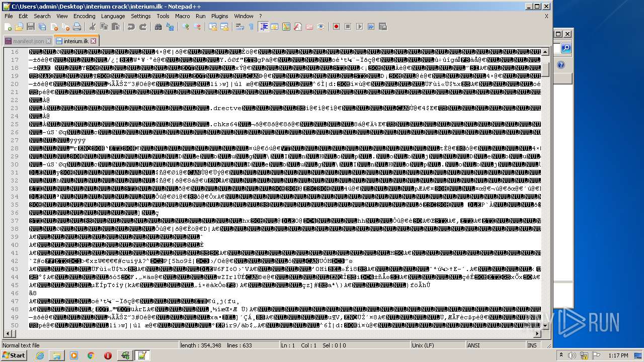Click the Run macro multiple times icon

[x=371, y=27]
